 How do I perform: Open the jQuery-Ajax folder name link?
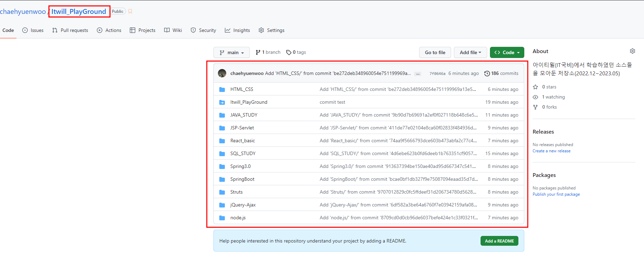click(x=243, y=205)
